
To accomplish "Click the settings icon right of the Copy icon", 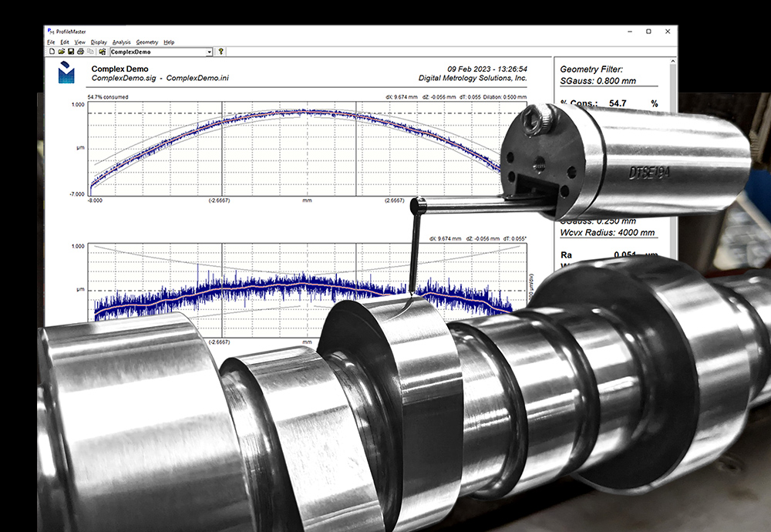I will 102,50.
